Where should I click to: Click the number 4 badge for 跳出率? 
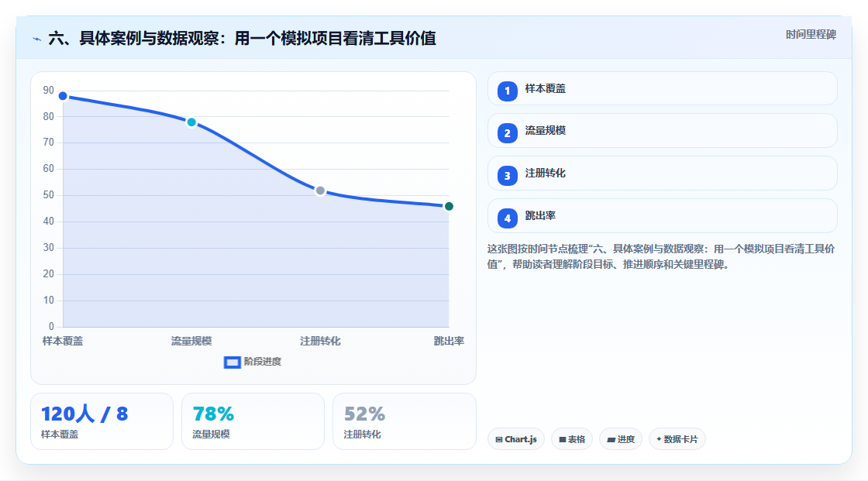[507, 218]
